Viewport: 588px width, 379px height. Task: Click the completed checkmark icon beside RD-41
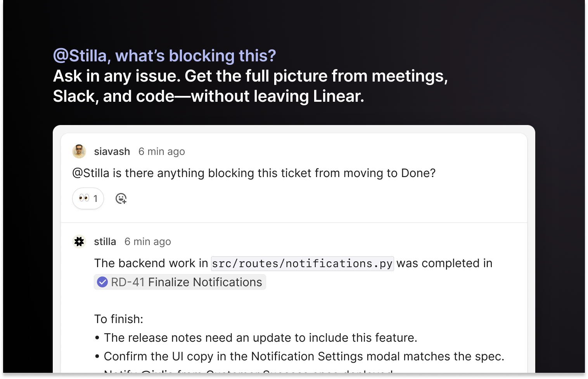pyautogui.click(x=102, y=282)
